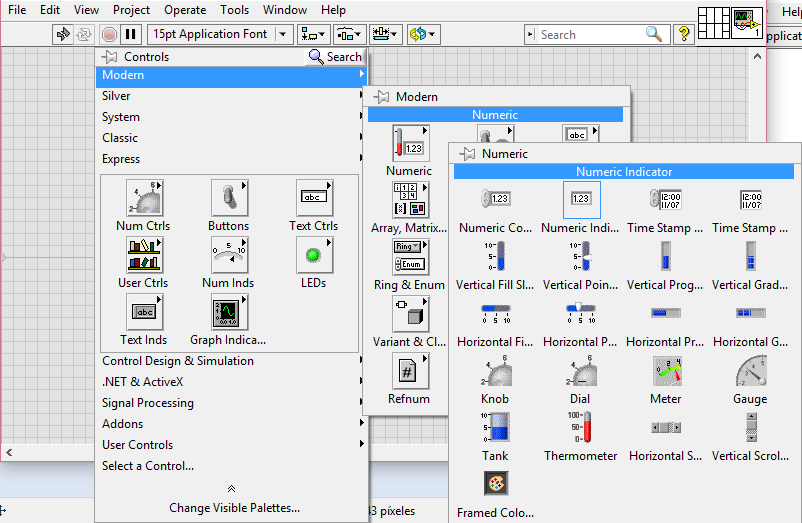This screenshot has width=802, height=523.
Task: Click the Run arrow button
Action: 63,34
